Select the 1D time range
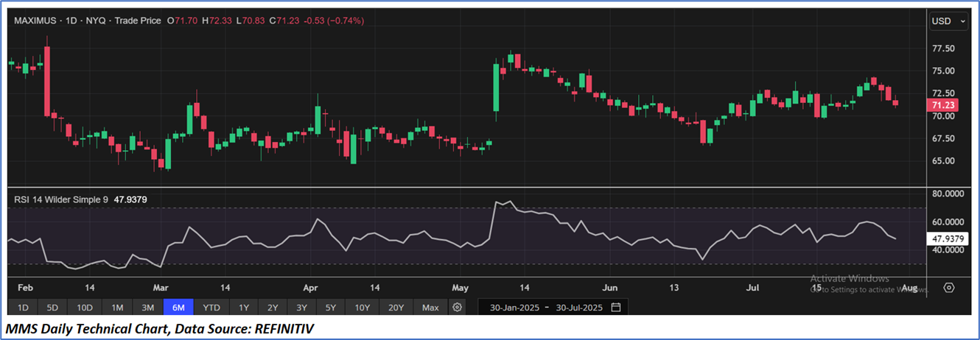Viewport: 980px width, 340px height. 23,307
